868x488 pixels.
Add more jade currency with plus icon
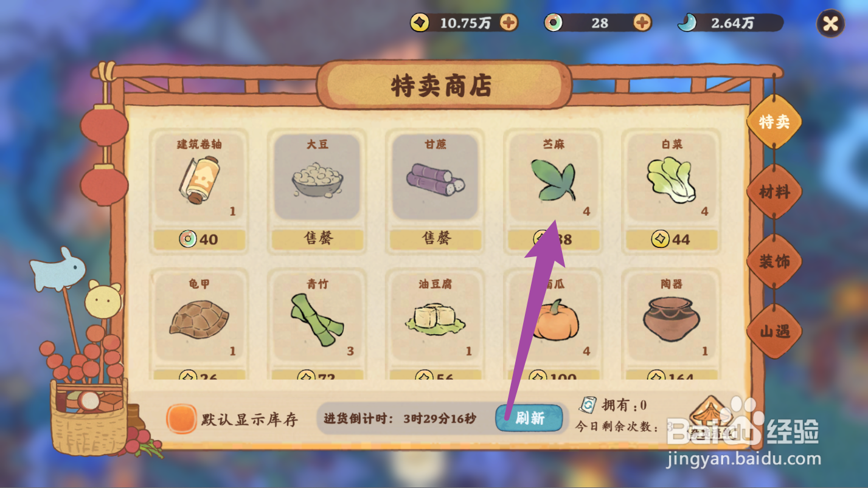(642, 23)
